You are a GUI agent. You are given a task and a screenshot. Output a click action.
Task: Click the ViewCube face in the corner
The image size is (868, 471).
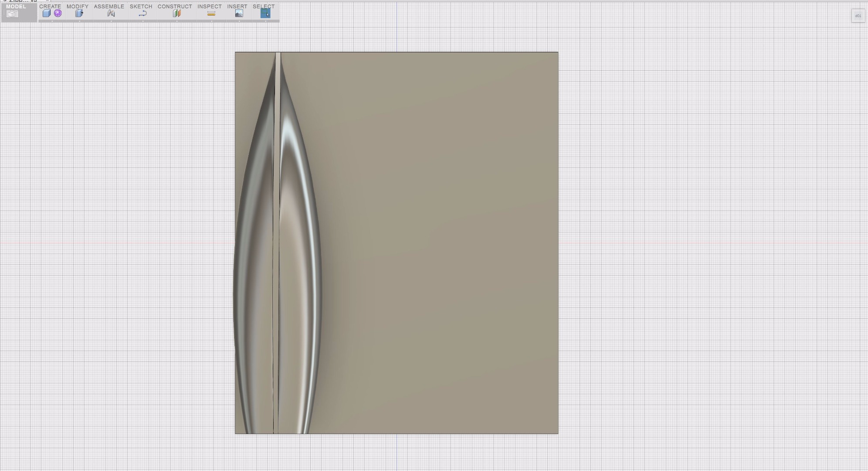tap(858, 16)
